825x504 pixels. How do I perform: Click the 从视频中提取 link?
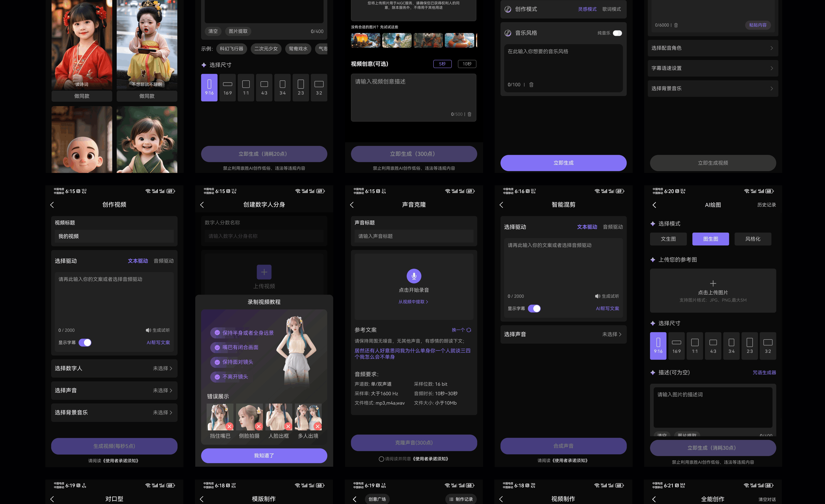pyautogui.click(x=413, y=302)
